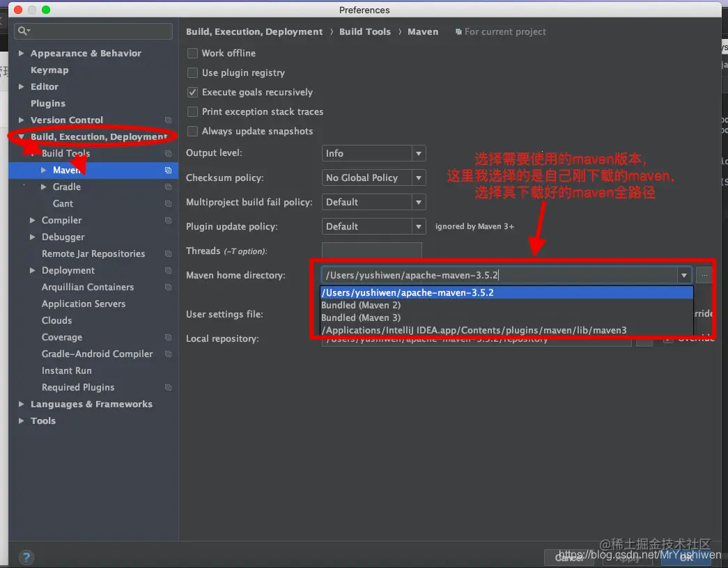Open Keymap settings page
Viewport: 728px width, 568px height.
pyautogui.click(x=49, y=70)
